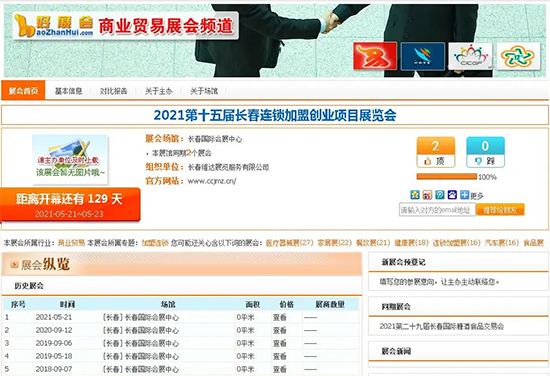The width and height of the screenshot is (550, 376).
Task: Click 查看 price in 2021-05-21 row
Action: [x=280, y=317]
